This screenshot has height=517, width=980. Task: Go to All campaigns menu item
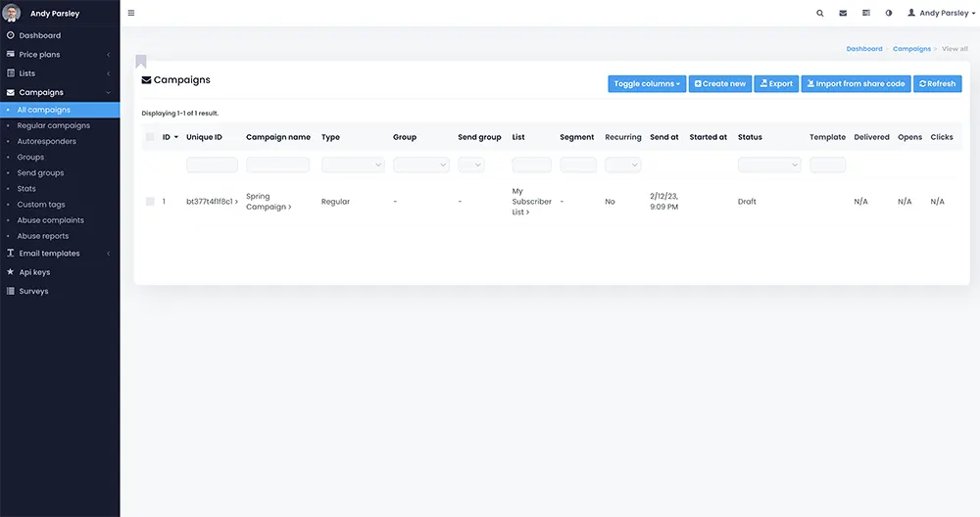coord(60,110)
